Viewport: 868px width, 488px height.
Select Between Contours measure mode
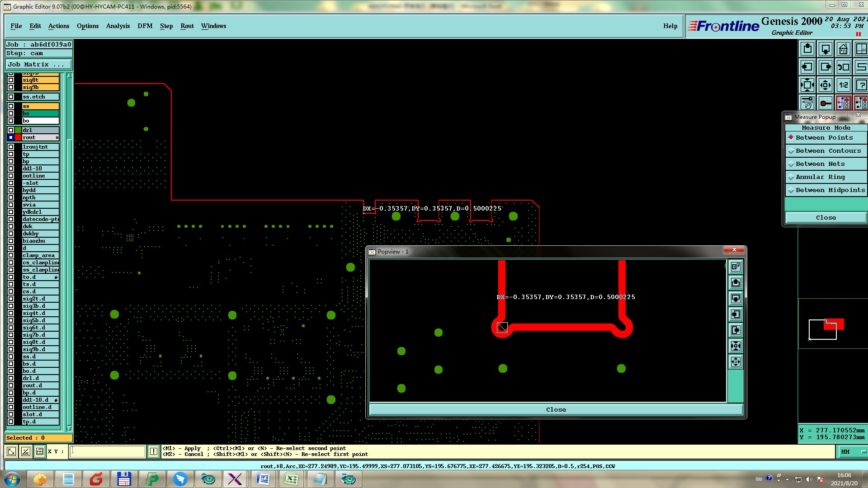[x=828, y=151]
